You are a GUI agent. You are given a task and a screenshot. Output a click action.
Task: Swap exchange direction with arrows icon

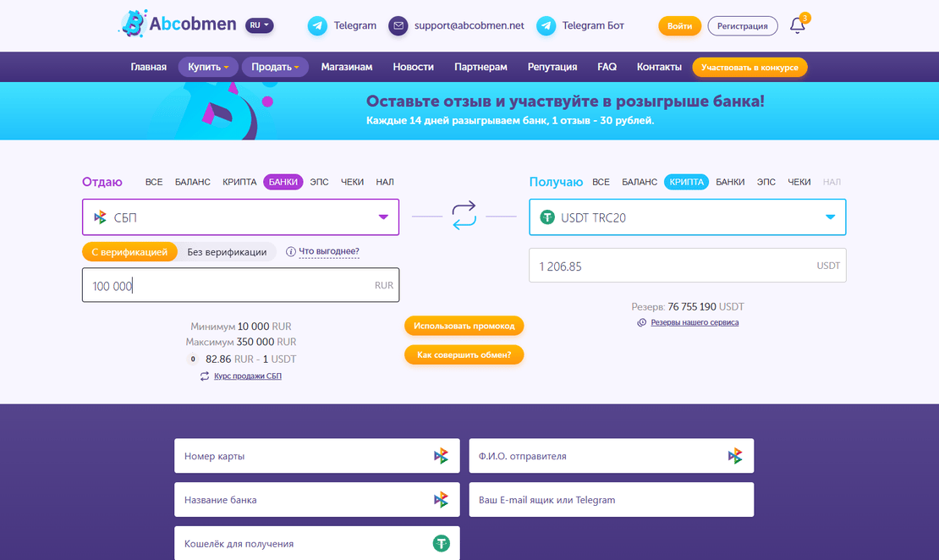[x=464, y=215]
